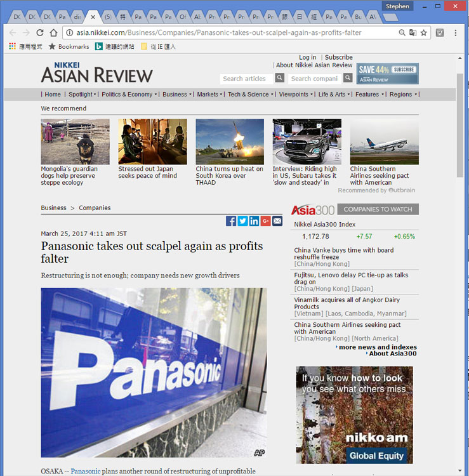Go to browser home page icon

point(53,32)
